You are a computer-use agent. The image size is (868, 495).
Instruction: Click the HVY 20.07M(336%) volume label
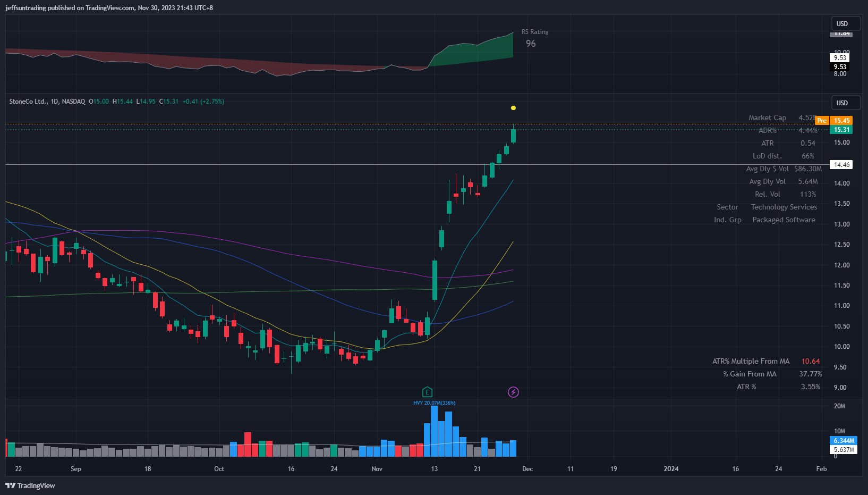[435, 403]
